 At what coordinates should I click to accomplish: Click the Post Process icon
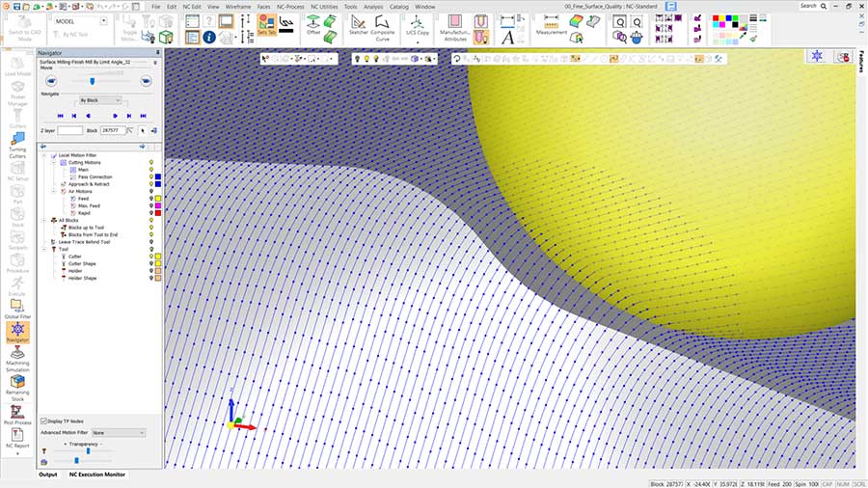coord(17,415)
